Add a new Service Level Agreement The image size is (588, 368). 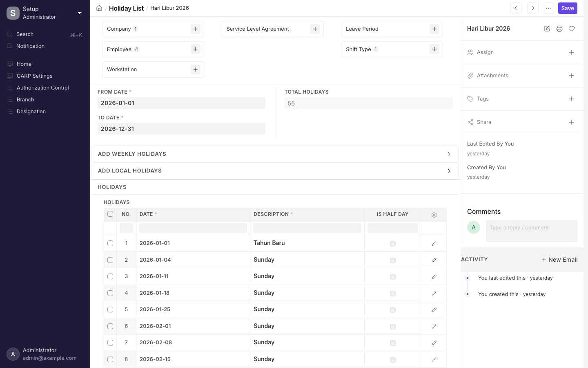coord(315,29)
